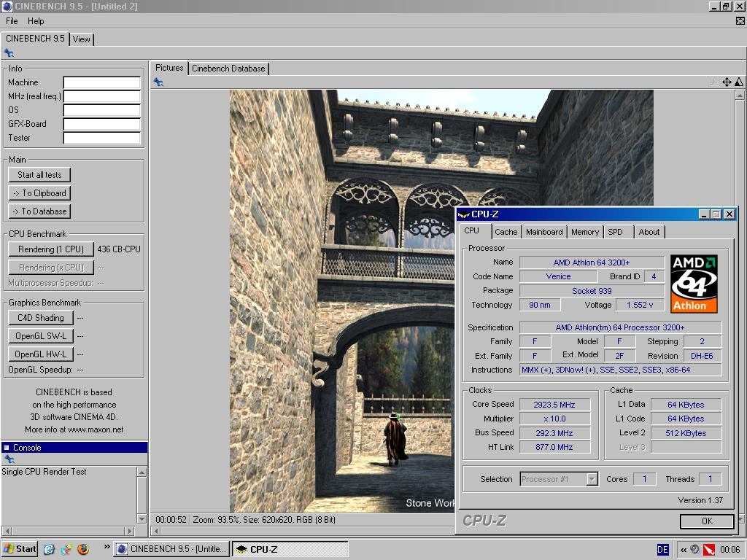Open the Processor #1 selection dropdown
The image size is (747, 560).
point(592,479)
